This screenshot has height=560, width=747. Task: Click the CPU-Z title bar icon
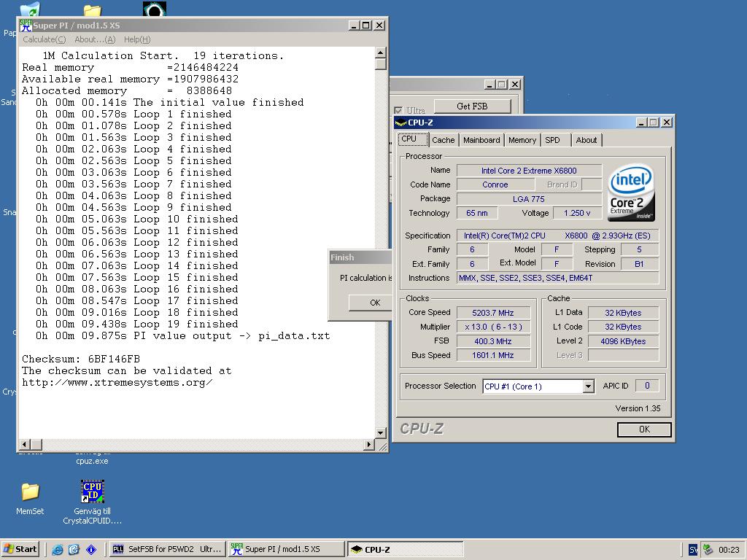pos(401,122)
